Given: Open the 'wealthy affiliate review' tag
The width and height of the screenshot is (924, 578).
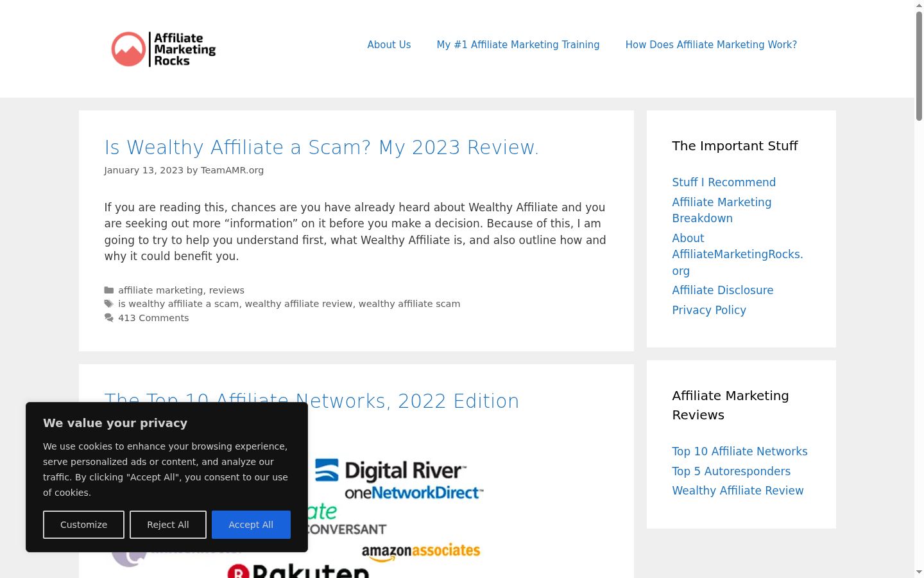Looking at the screenshot, I should tap(299, 304).
